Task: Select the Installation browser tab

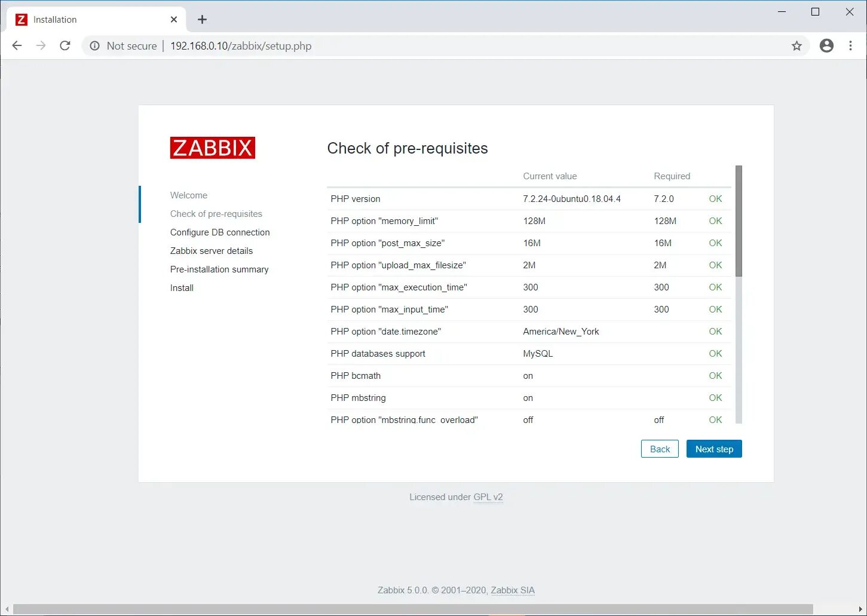Action: (x=96, y=20)
